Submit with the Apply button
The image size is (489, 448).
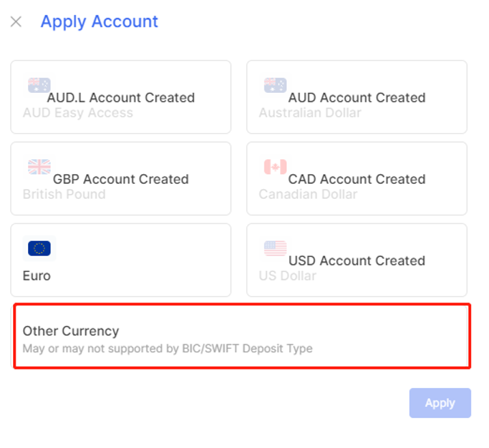pyautogui.click(x=440, y=403)
